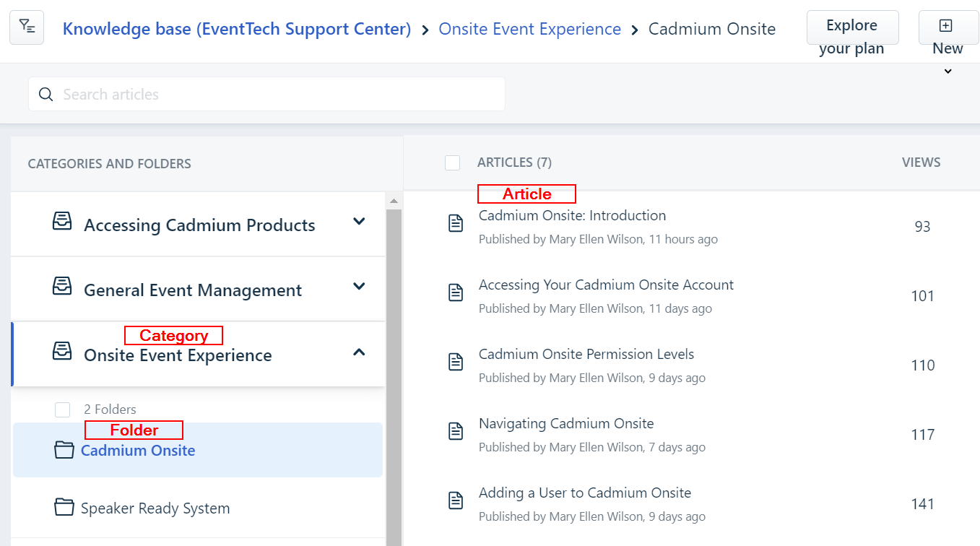980x546 pixels.
Task: Click the VIEWS column header
Action: [922, 162]
